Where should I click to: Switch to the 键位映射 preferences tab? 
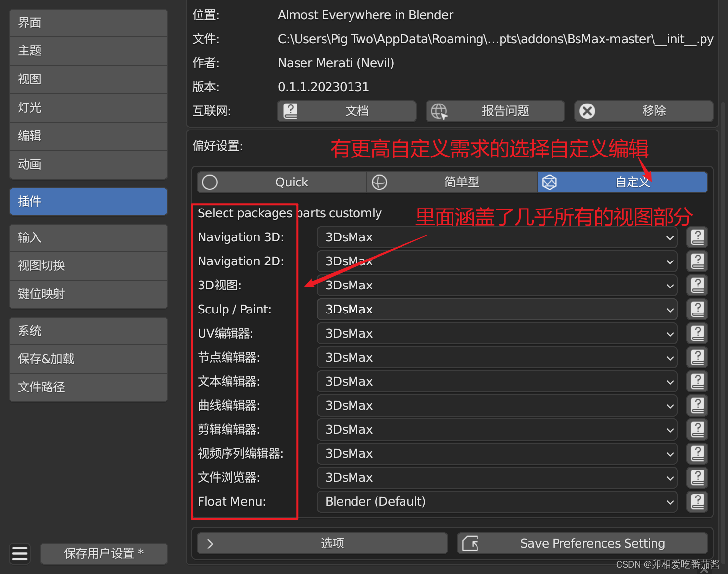88,294
